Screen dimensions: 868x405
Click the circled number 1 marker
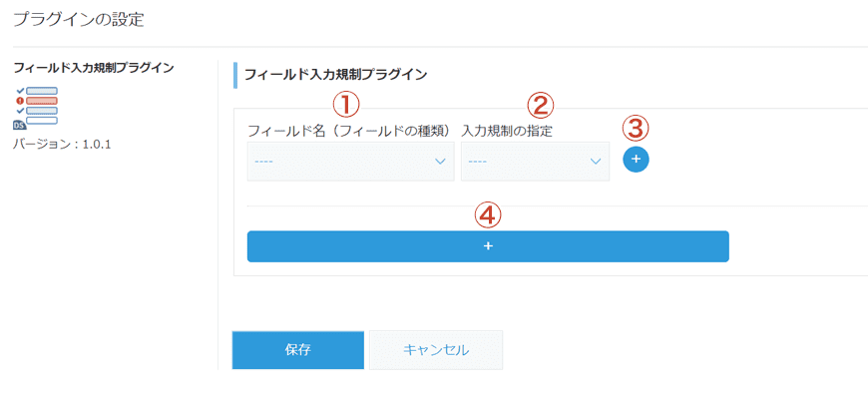tap(345, 104)
